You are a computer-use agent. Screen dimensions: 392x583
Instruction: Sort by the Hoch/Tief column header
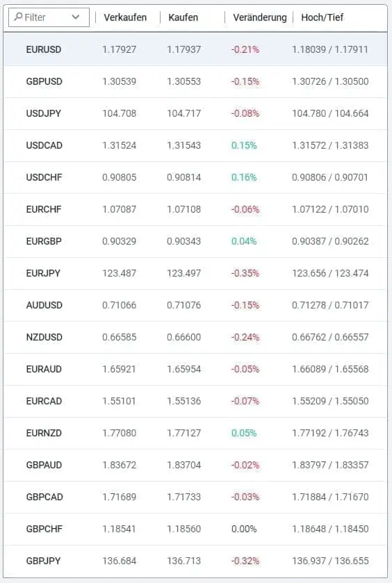(322, 17)
